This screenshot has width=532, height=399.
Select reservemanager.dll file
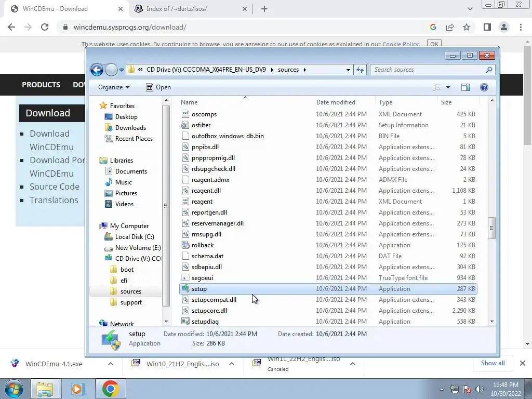pos(218,223)
